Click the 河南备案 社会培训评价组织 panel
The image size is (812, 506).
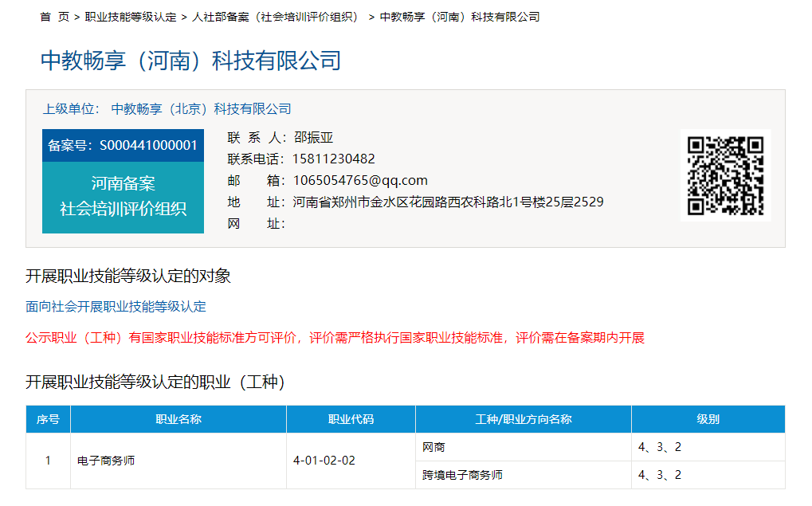tap(123, 197)
